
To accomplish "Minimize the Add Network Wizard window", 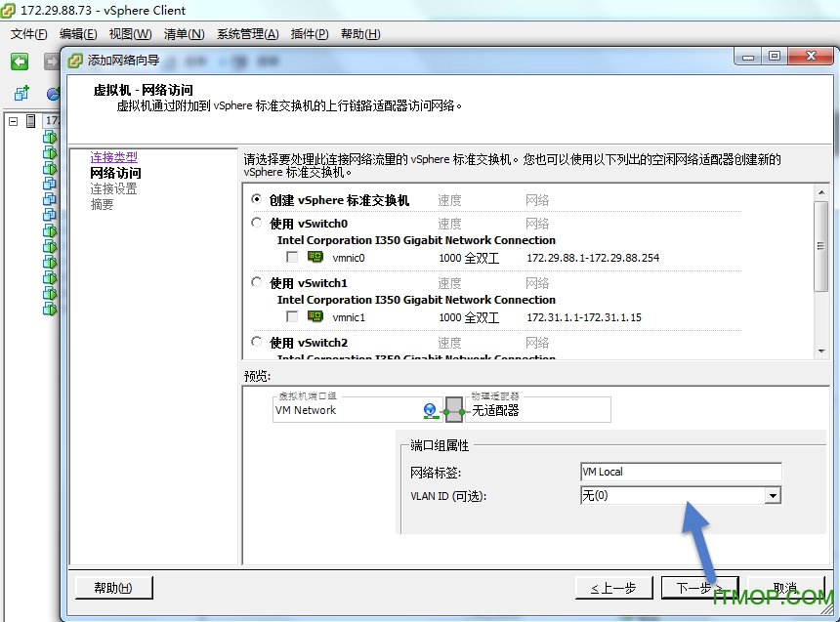I will [x=748, y=57].
